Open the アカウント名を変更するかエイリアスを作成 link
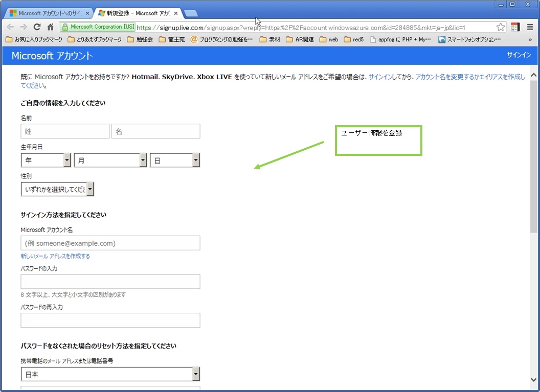Screen dimensions: 540x392 [x=470, y=77]
